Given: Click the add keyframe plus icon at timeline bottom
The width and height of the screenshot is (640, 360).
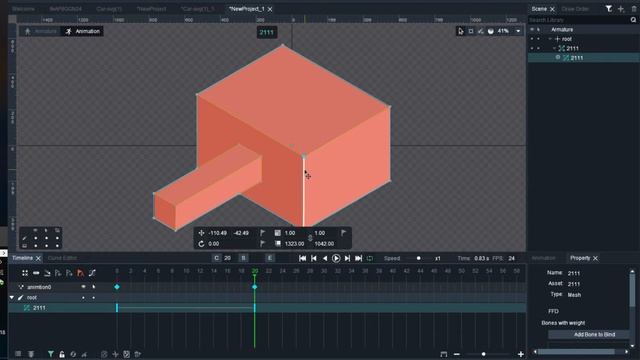Looking at the screenshot, I should pyautogui.click(x=115, y=354).
